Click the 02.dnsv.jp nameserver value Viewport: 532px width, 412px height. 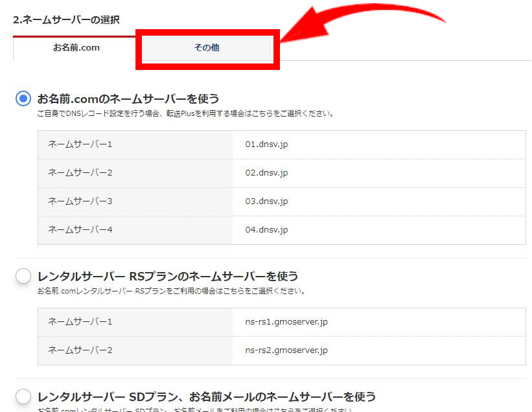267,173
